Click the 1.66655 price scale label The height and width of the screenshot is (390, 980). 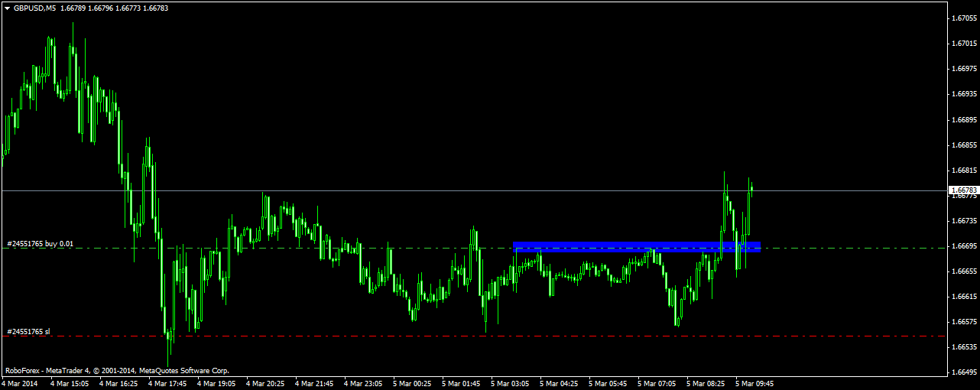point(964,271)
